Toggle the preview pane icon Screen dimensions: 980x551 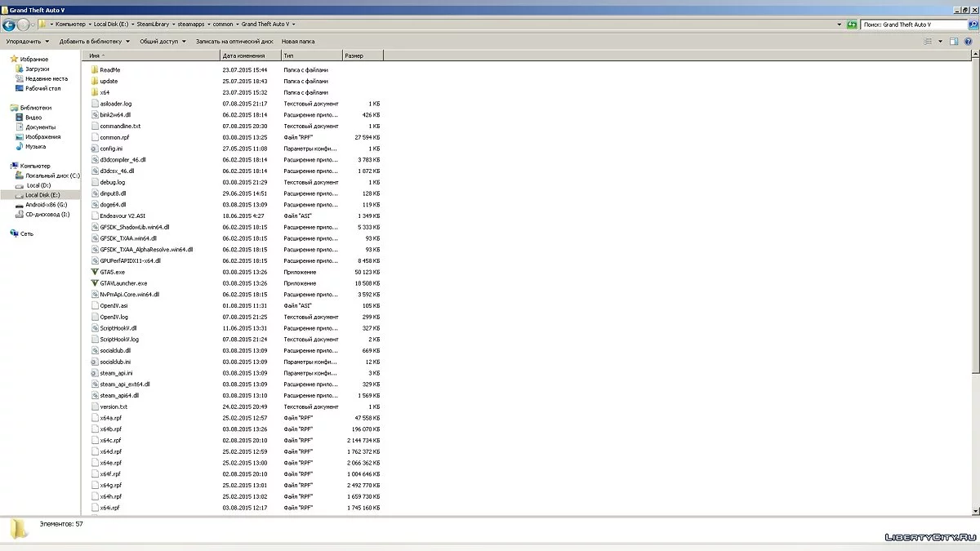tap(954, 41)
